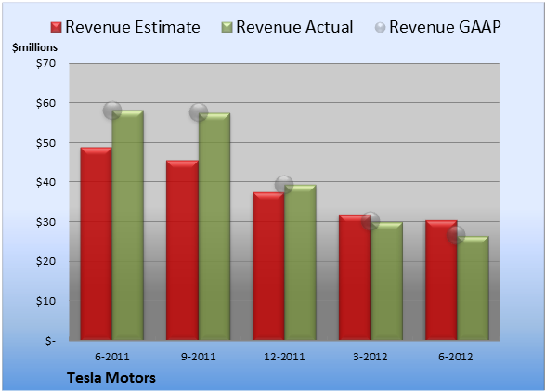Click the '$40' y-axis label
Image resolution: width=546 pixels, height=392 pixels.
click(x=45, y=182)
